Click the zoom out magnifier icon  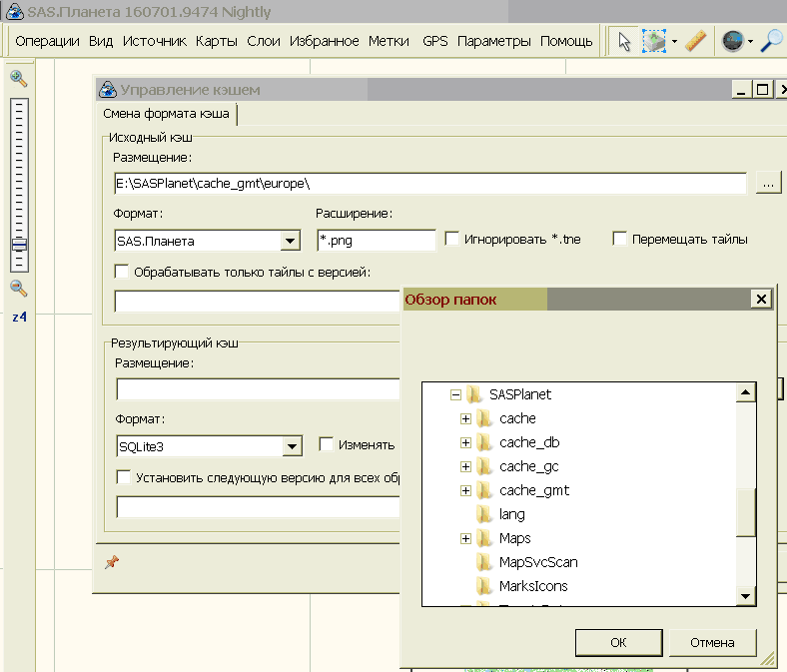click(x=18, y=289)
